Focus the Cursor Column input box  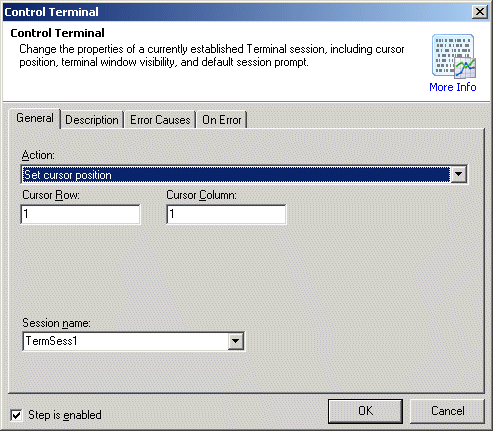pos(226,214)
